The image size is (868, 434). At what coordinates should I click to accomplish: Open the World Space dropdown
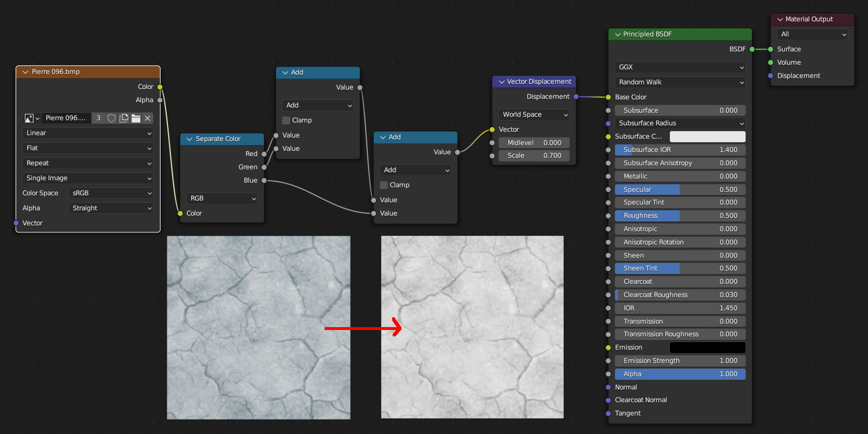[534, 114]
